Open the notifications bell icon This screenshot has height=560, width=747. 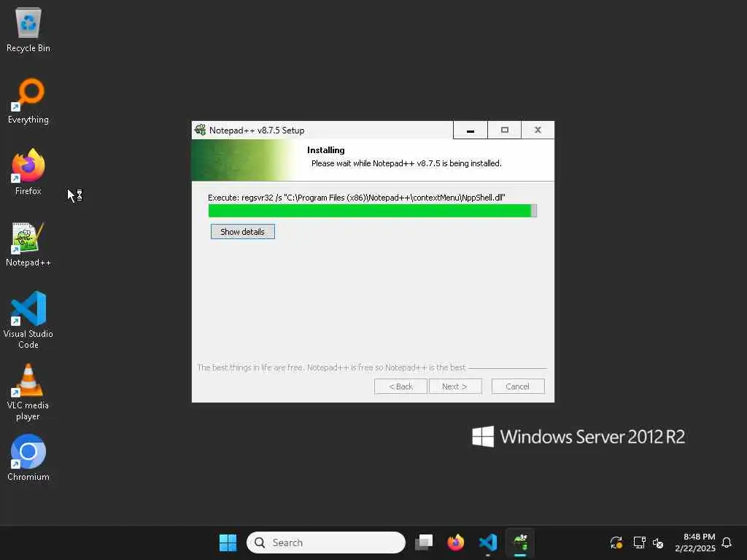727,542
